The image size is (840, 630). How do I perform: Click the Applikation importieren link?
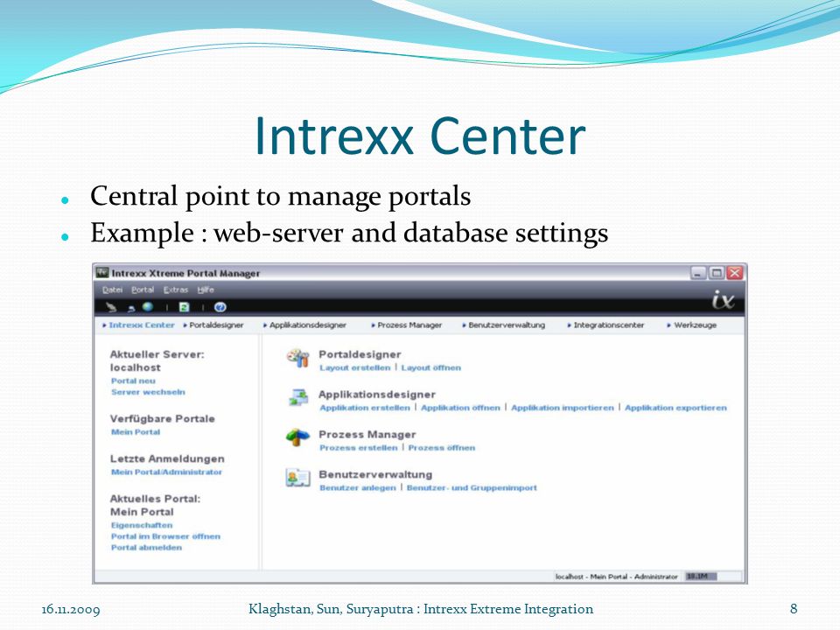point(563,409)
